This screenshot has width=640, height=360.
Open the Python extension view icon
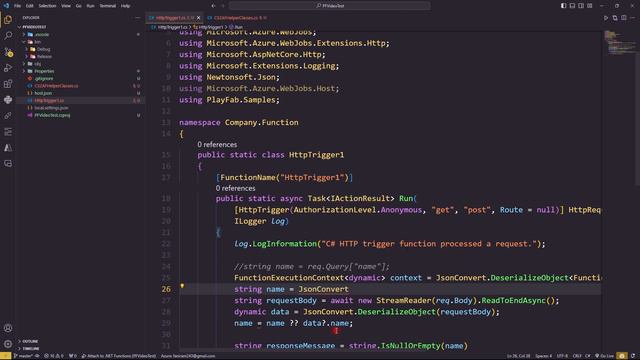(8, 100)
